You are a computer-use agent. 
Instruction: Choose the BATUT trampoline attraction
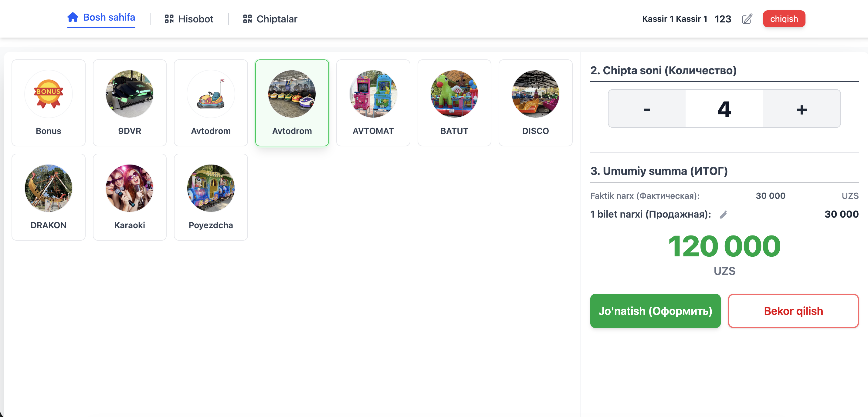coord(454,103)
